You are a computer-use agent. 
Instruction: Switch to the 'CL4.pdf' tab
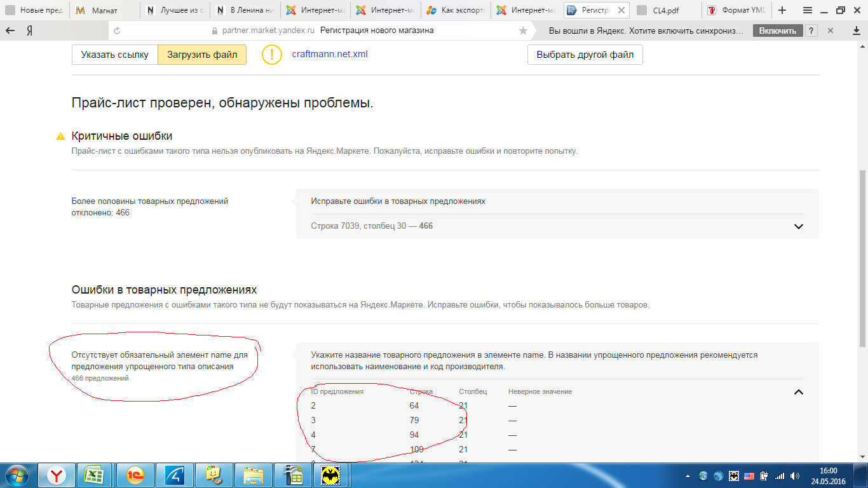tap(666, 10)
